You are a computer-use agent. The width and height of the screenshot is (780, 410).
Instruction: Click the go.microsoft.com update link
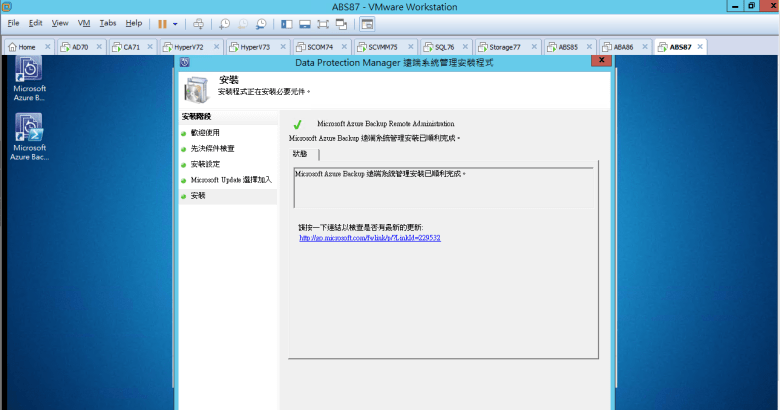(370, 238)
